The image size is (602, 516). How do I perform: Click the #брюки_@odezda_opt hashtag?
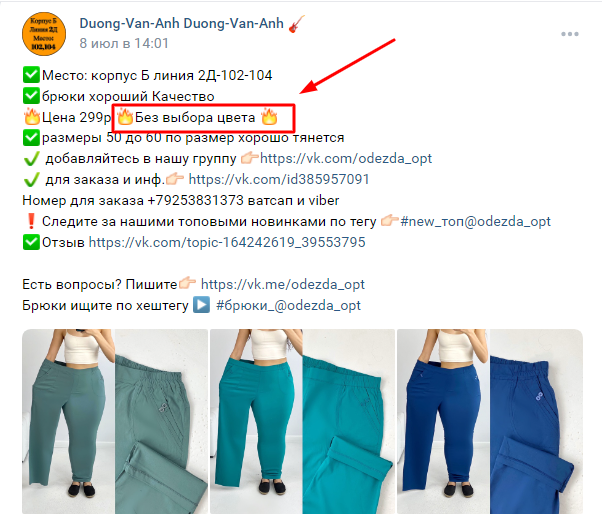(288, 306)
